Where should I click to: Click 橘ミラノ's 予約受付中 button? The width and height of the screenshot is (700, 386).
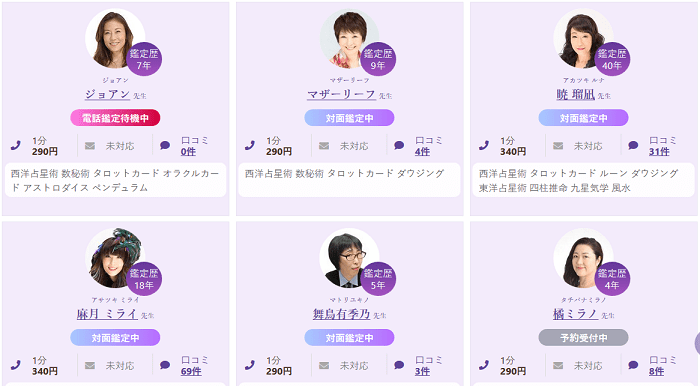pos(583,337)
